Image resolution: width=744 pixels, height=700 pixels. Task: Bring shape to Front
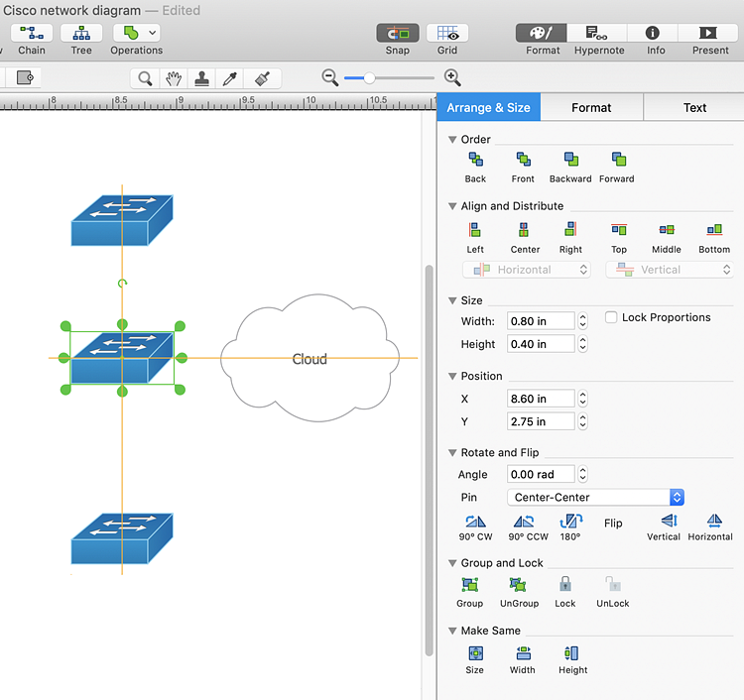523,161
